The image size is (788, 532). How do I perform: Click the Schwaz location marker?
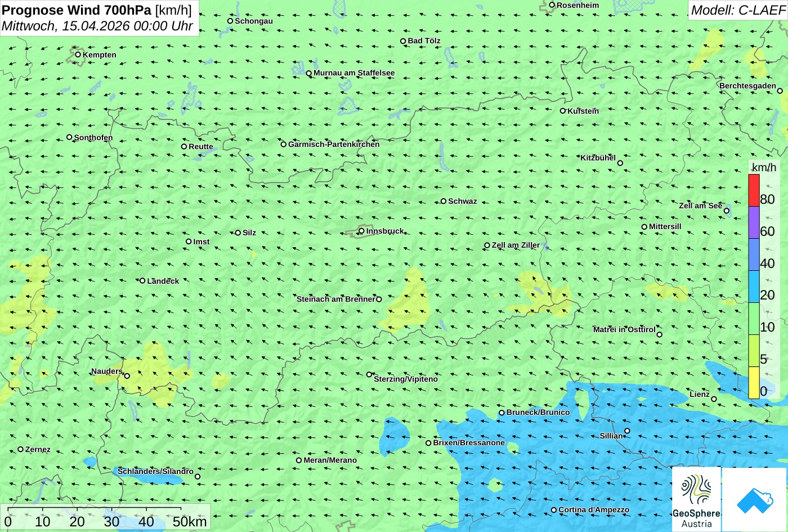pos(443,201)
